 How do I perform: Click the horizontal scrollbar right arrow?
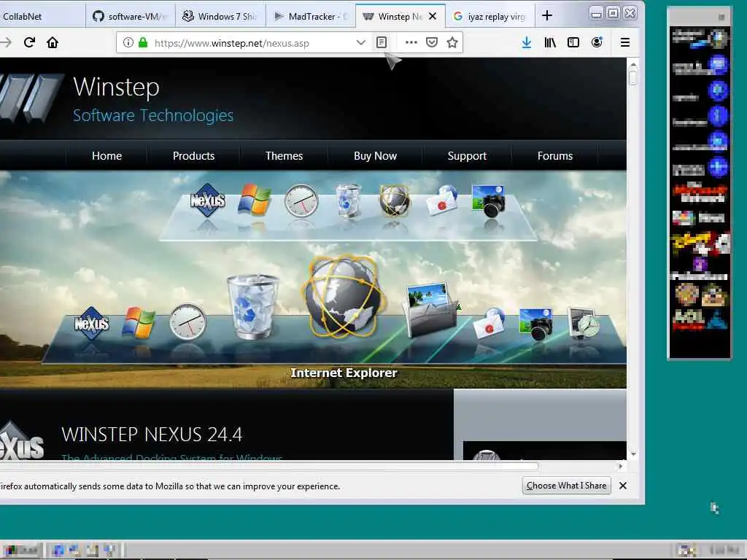620,466
